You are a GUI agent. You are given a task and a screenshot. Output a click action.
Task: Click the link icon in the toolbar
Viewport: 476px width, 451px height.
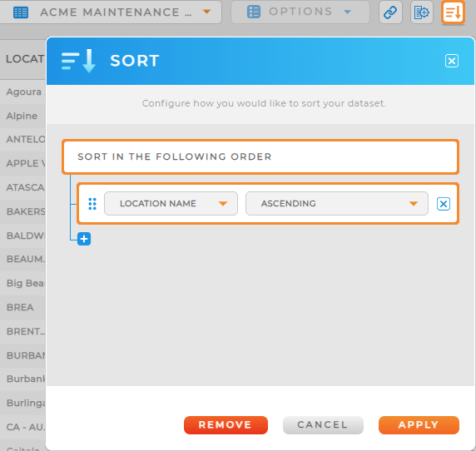coord(390,12)
